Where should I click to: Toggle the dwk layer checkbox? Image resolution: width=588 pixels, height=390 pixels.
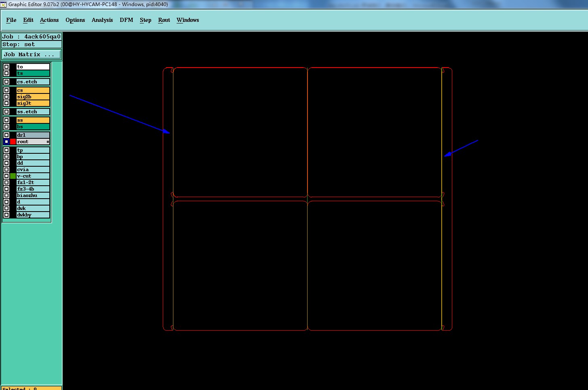[6, 208]
